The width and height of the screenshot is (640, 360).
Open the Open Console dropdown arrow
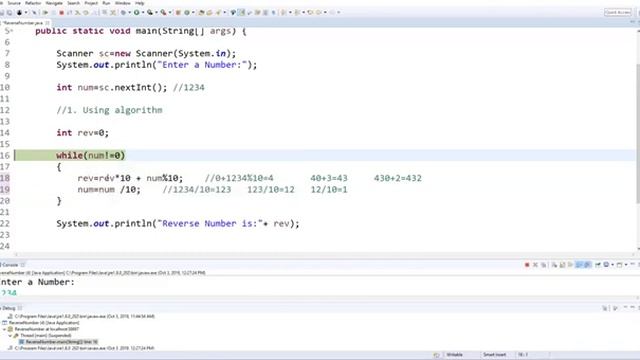coord(626,265)
